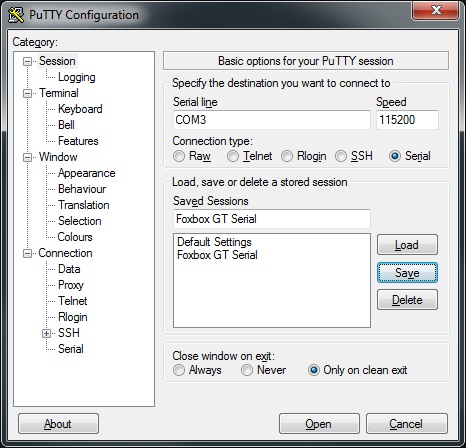The width and height of the screenshot is (466, 448).
Task: Choose Never for close window on exit
Action: click(x=247, y=370)
